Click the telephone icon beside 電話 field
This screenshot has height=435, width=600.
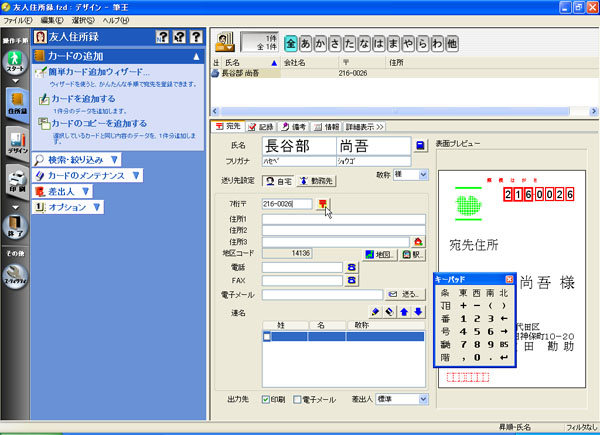(351, 267)
